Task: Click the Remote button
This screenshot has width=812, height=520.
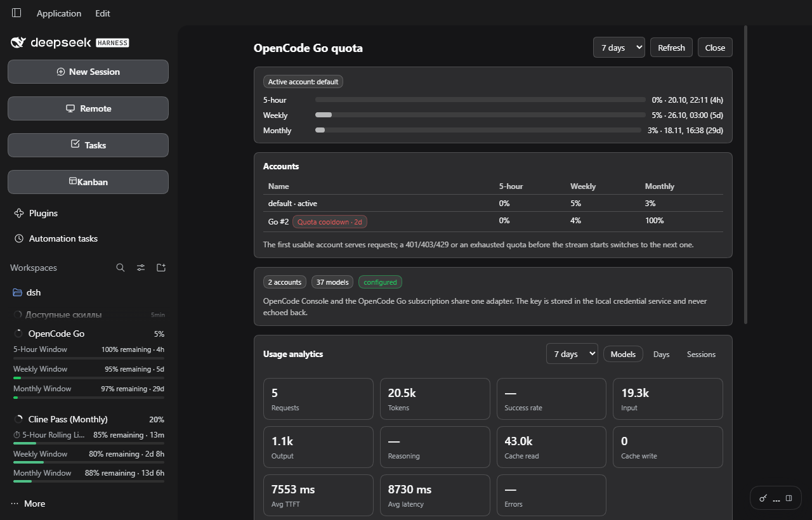Action: coord(88,108)
